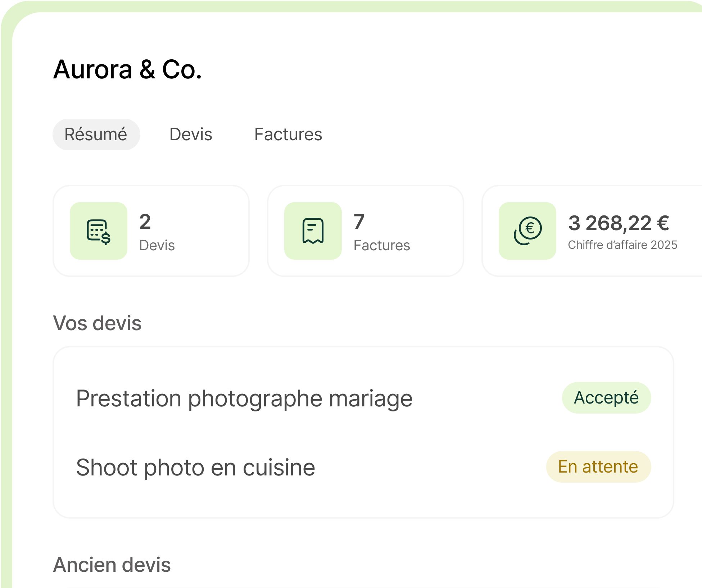Click the Aurora & Co. company title
This screenshot has width=702, height=588.
point(127,69)
